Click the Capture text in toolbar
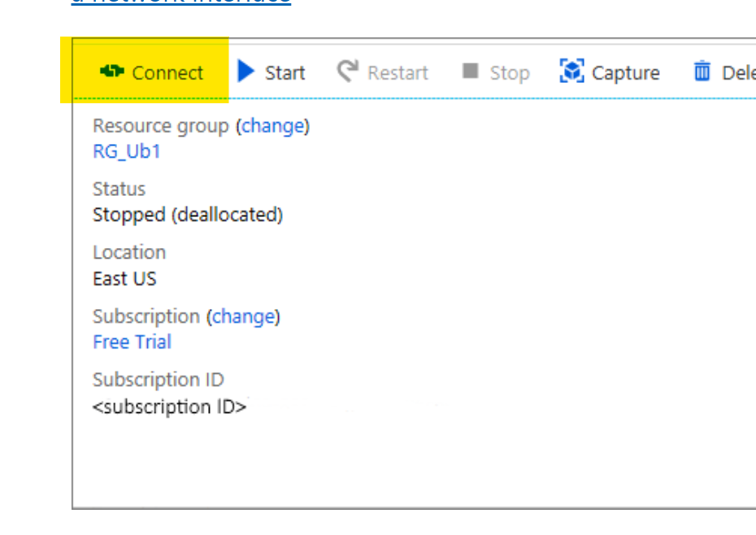Image resolution: width=756 pixels, height=535 pixels. pos(625,73)
